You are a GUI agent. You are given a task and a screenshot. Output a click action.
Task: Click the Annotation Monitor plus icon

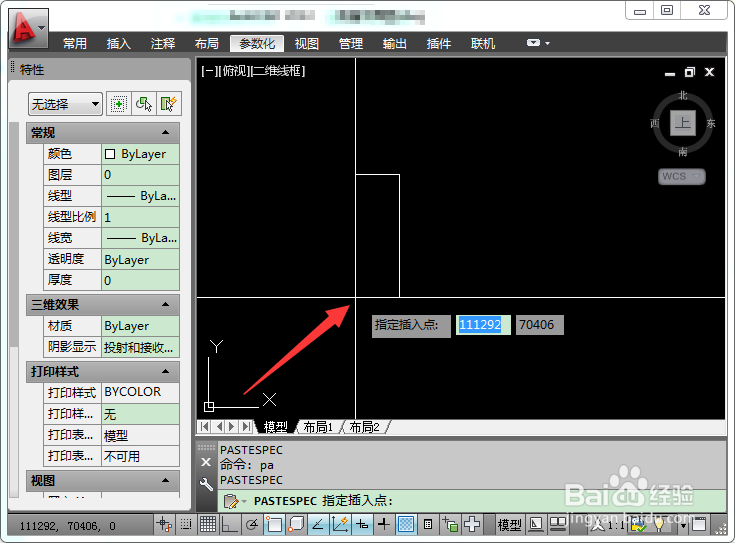(472, 524)
